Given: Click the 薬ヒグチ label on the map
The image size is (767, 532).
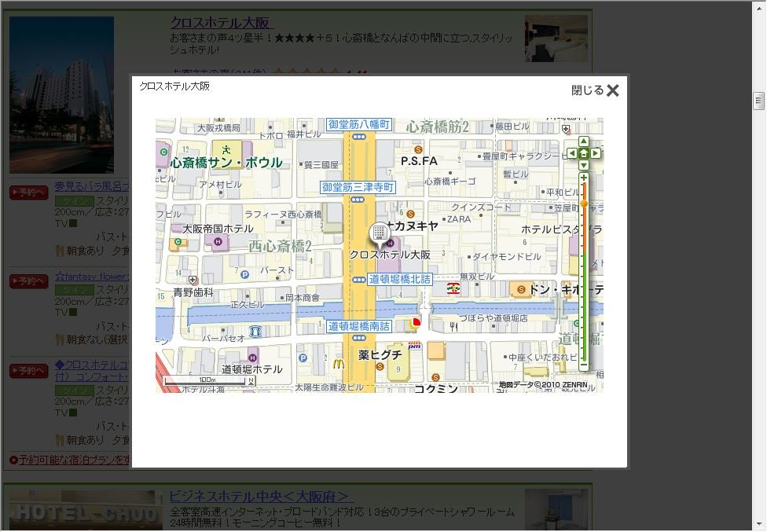Looking at the screenshot, I should pyautogui.click(x=380, y=354).
